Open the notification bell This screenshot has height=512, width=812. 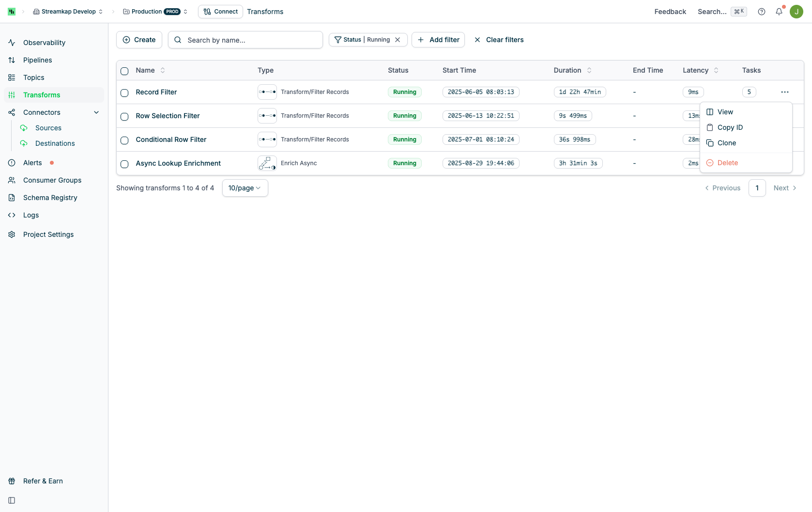pyautogui.click(x=779, y=11)
